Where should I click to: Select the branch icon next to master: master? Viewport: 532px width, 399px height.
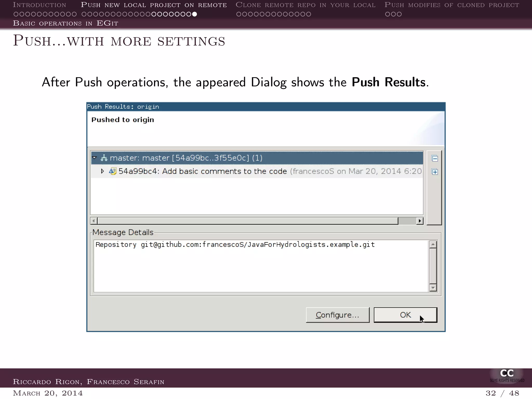[x=104, y=158]
